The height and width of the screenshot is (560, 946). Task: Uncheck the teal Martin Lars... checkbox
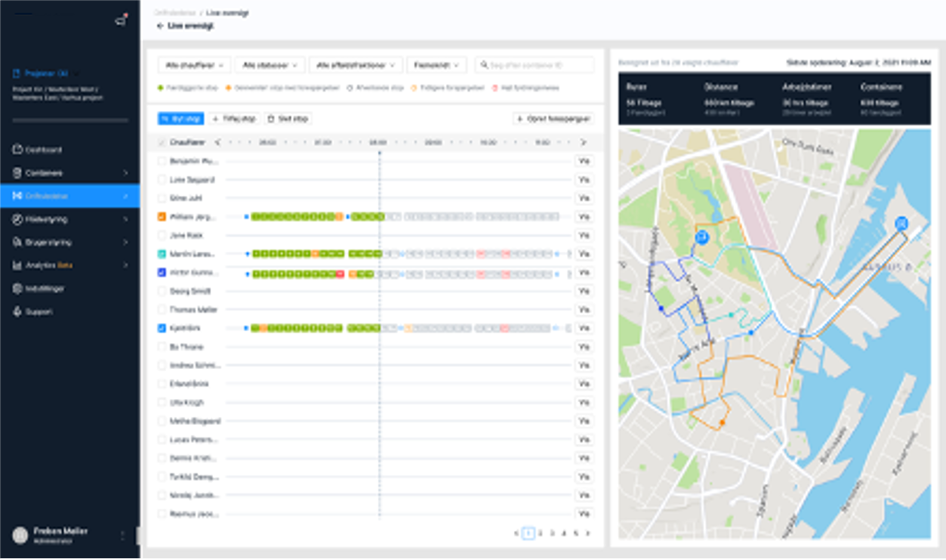(x=162, y=253)
